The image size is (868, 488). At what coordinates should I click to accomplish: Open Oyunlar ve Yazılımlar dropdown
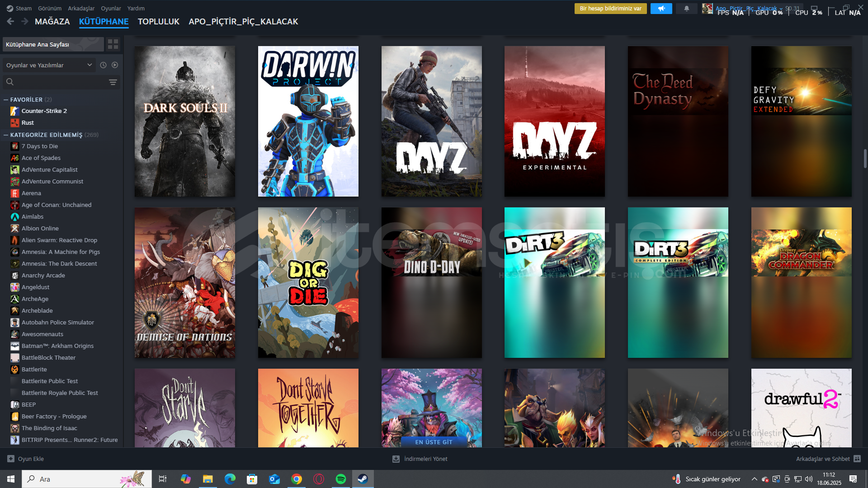(49, 65)
